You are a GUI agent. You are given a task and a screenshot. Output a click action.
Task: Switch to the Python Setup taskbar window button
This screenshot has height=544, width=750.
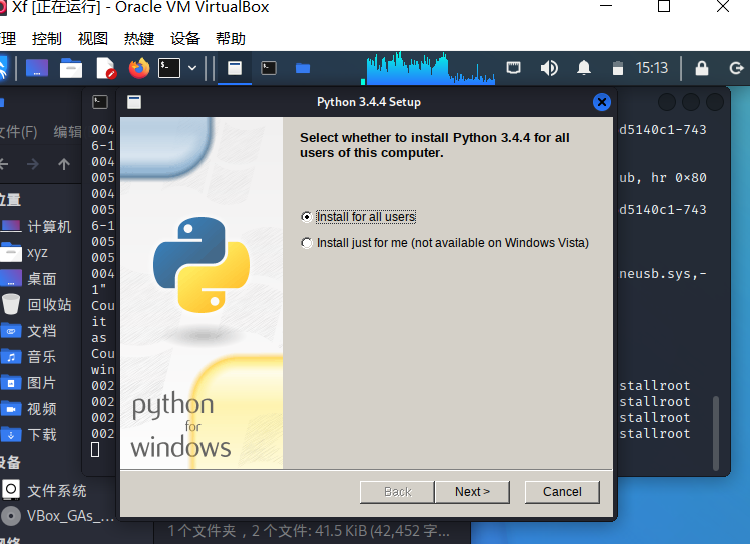[235, 68]
